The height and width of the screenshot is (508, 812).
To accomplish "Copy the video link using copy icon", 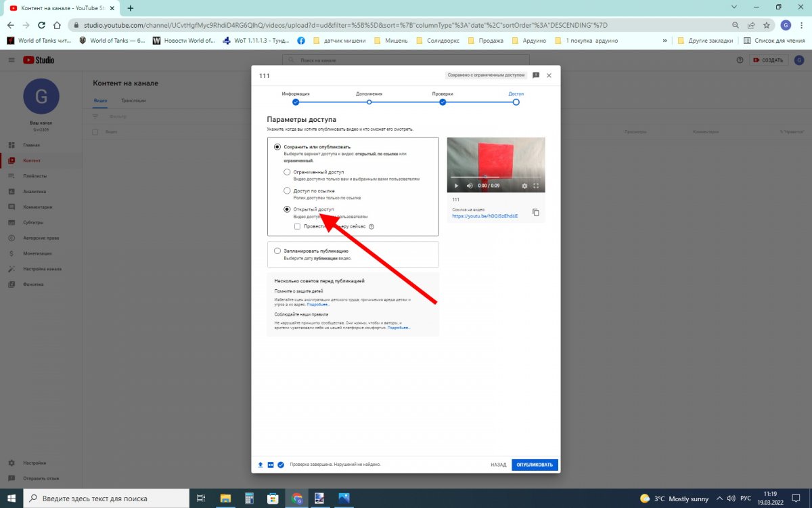I will [x=536, y=213].
